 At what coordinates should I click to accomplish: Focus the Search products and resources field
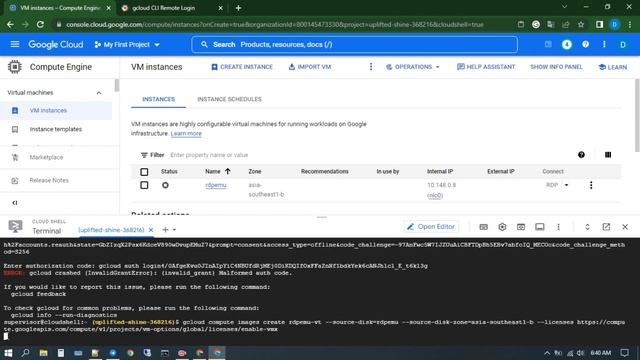354,44
